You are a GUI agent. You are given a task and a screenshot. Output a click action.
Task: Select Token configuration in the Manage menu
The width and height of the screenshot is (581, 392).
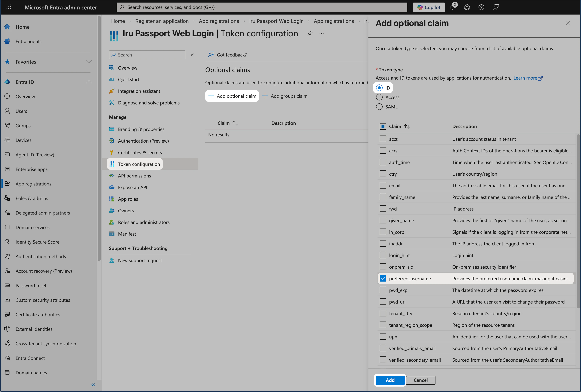139,164
